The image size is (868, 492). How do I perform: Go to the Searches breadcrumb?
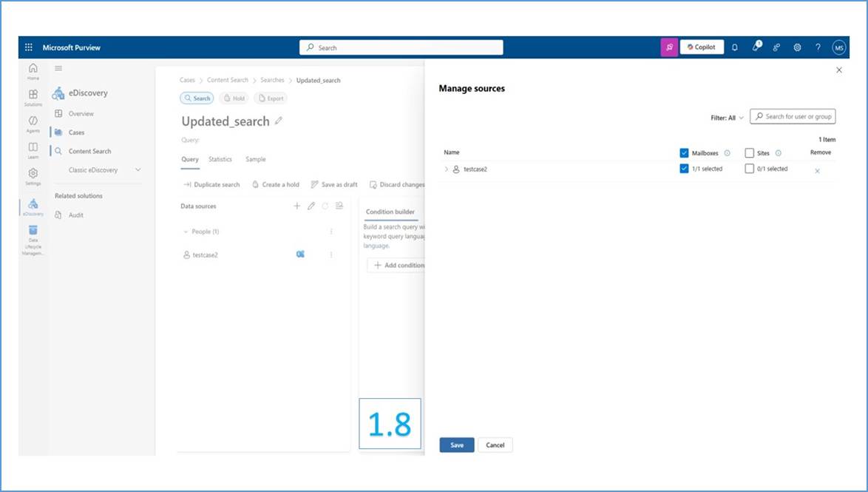coord(272,80)
